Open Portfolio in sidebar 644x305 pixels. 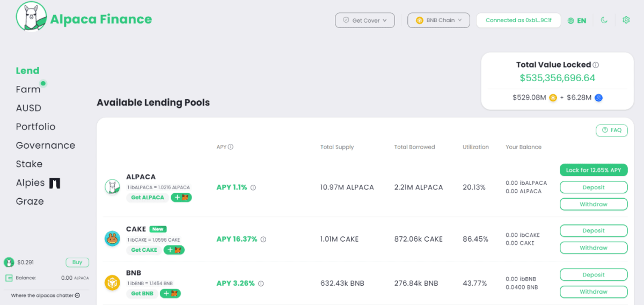(35, 127)
